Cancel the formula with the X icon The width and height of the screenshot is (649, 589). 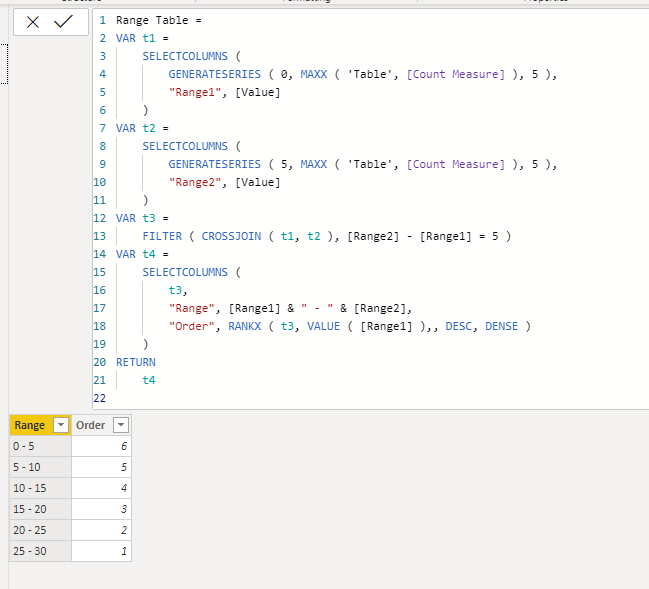click(x=33, y=22)
